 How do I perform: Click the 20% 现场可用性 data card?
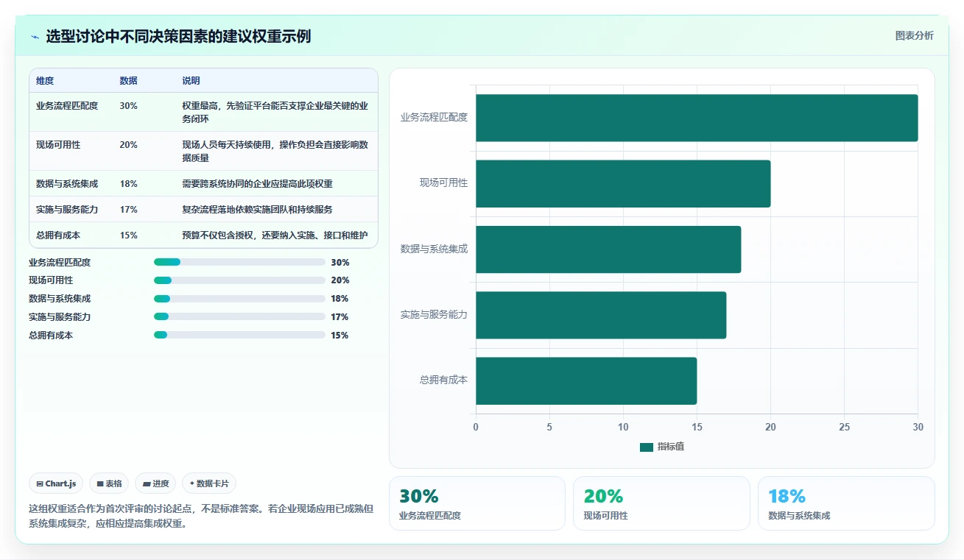661,503
